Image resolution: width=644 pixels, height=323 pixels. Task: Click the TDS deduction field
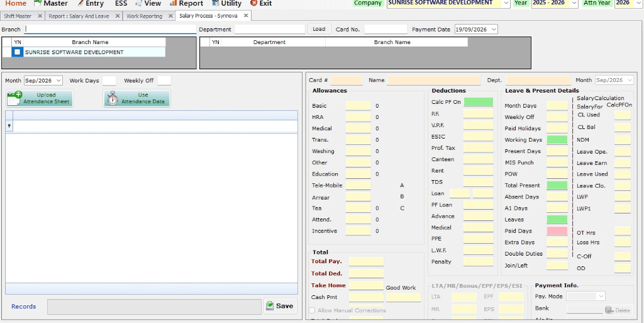[479, 182]
